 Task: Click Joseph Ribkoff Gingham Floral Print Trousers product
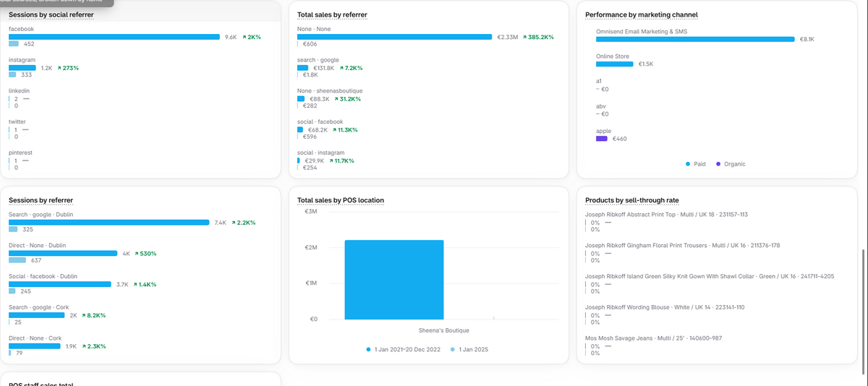pyautogui.click(x=682, y=246)
